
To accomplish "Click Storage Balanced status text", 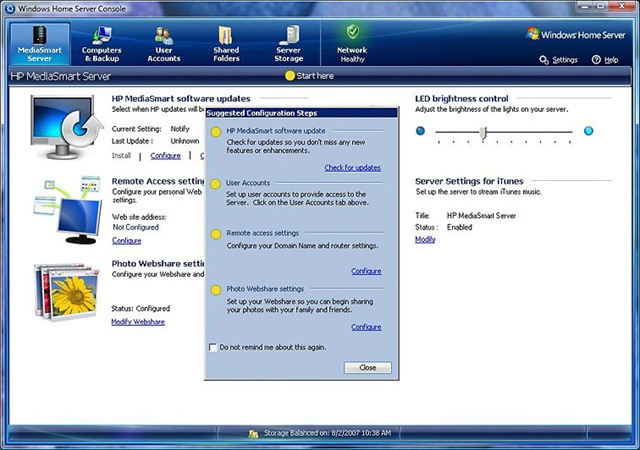I will (x=327, y=433).
